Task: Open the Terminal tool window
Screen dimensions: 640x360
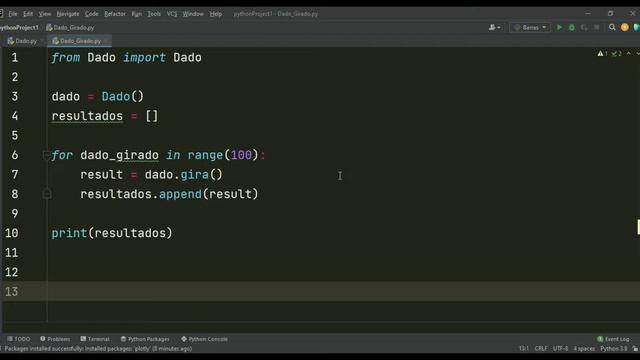Action: (95, 339)
